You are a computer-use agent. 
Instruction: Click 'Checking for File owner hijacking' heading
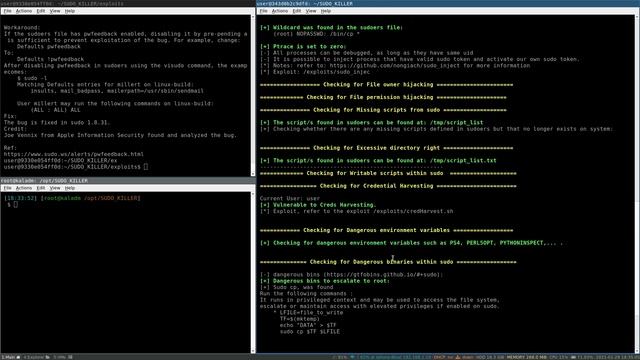[x=378, y=84]
